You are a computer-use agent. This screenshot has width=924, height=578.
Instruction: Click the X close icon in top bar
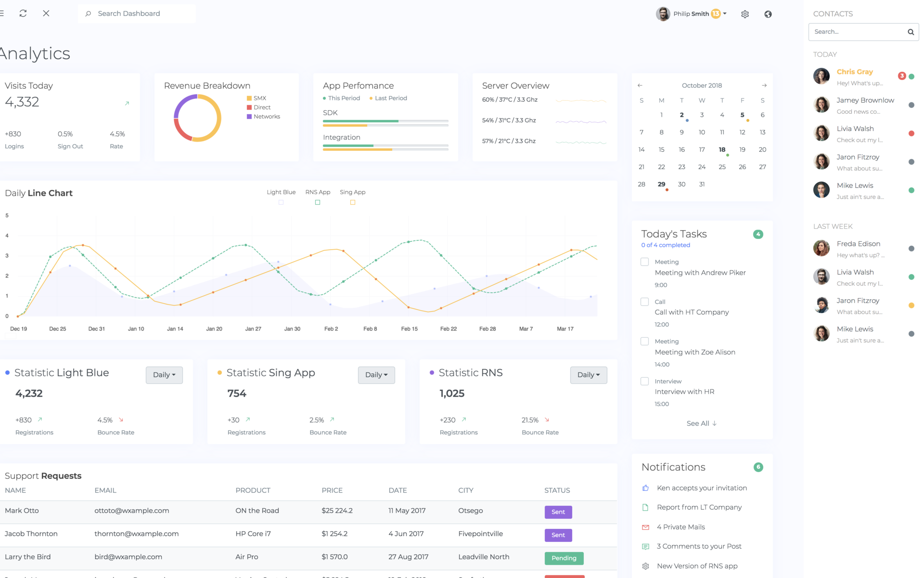[x=46, y=13]
